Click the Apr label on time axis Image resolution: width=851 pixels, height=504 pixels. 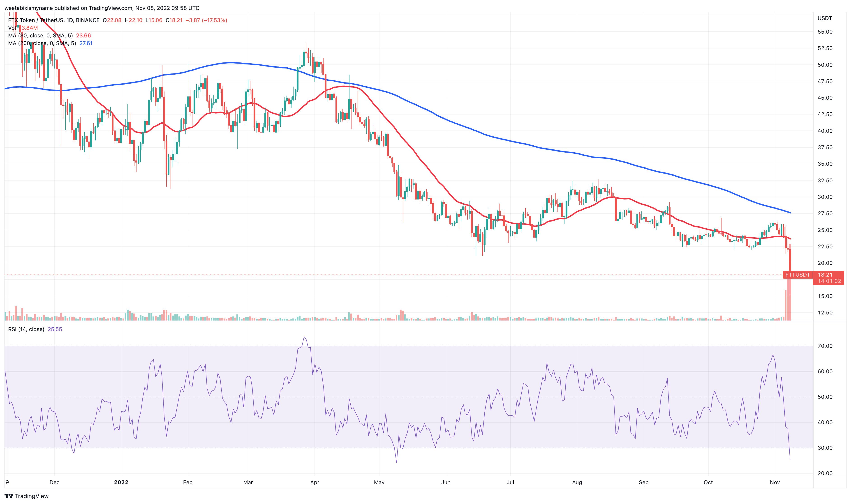[x=315, y=482]
